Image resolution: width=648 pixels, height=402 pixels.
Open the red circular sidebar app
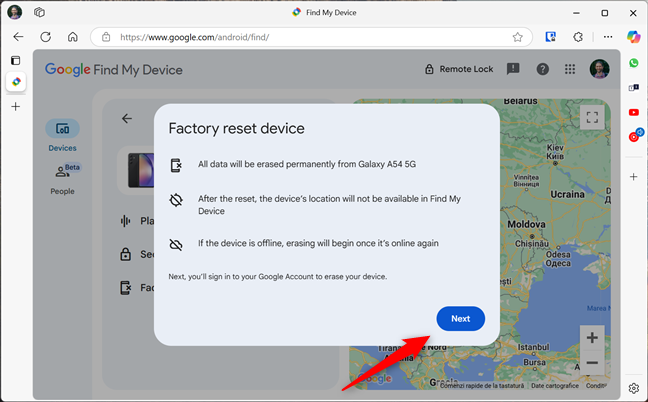[635, 136]
